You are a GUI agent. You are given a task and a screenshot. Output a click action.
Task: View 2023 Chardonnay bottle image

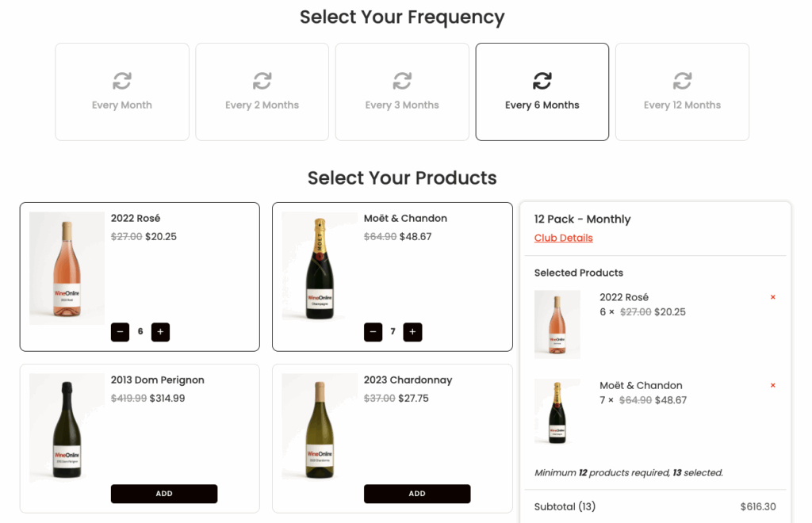tap(320, 428)
